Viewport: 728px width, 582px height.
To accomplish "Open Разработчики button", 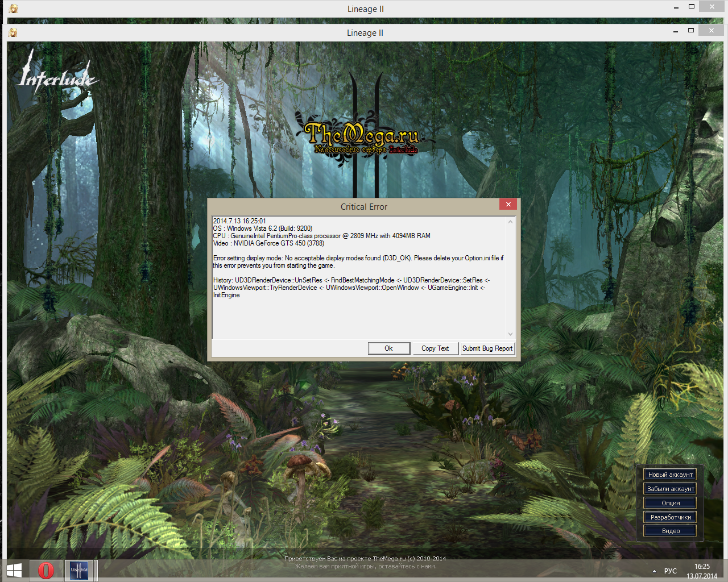I will [671, 517].
